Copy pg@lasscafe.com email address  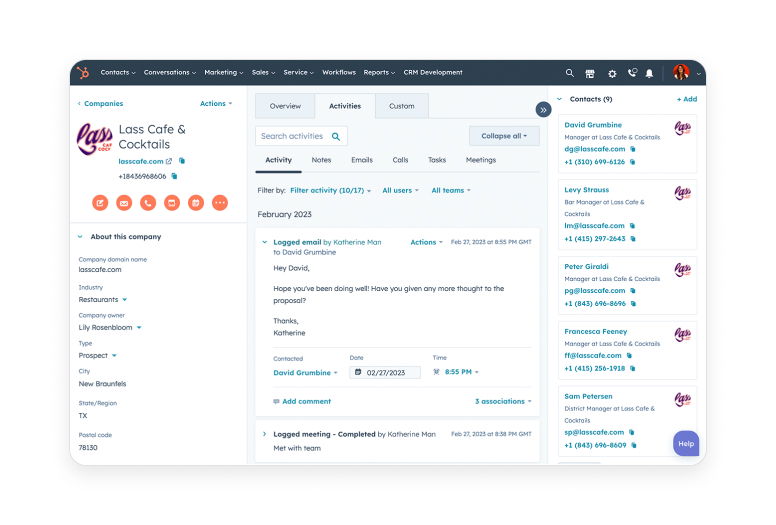tap(633, 290)
